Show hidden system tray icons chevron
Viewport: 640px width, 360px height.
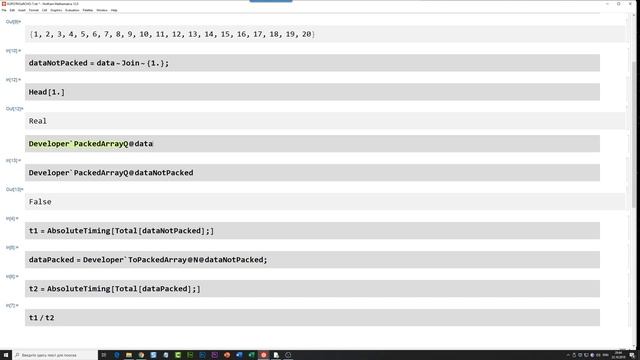[568, 355]
